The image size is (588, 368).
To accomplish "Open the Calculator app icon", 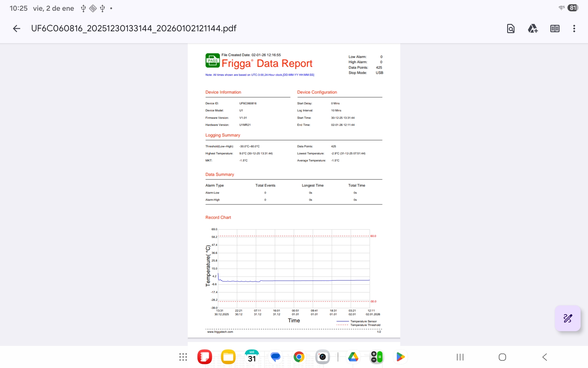I will coord(377,357).
